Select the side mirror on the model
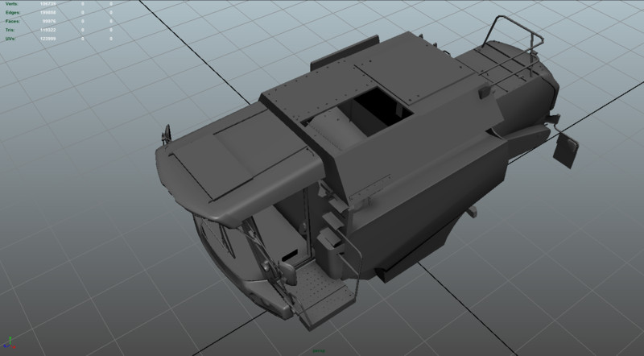Screen dimensions: 644x356 [x=568, y=150]
